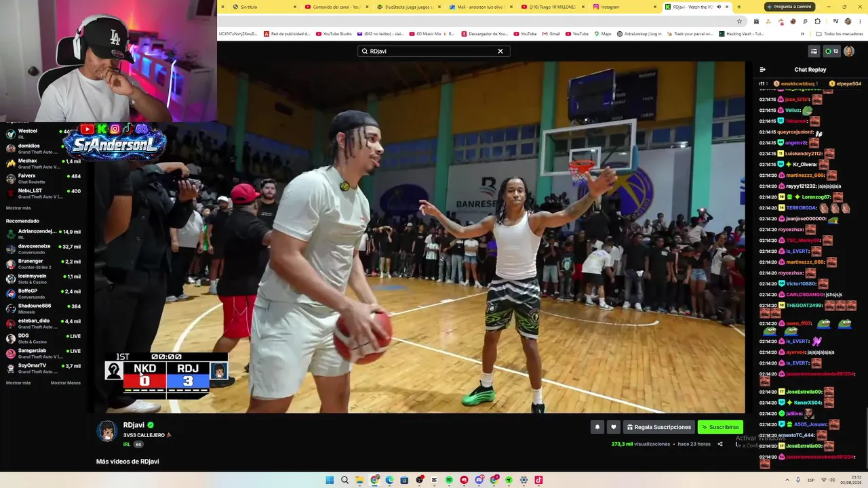Open Mechax channel in sidebar
The image size is (868, 488).
coord(43,163)
